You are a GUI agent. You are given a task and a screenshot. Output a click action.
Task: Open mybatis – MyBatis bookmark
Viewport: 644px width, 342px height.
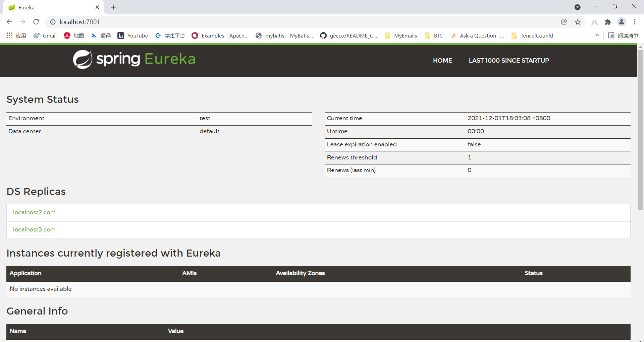pos(284,36)
